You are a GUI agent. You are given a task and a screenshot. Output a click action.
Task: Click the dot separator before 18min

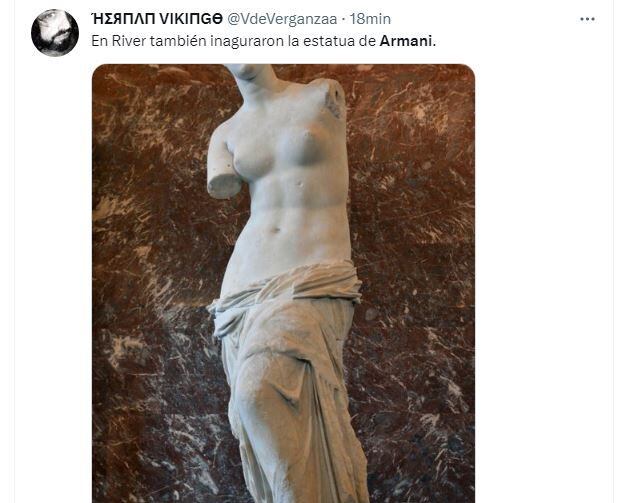[344, 19]
